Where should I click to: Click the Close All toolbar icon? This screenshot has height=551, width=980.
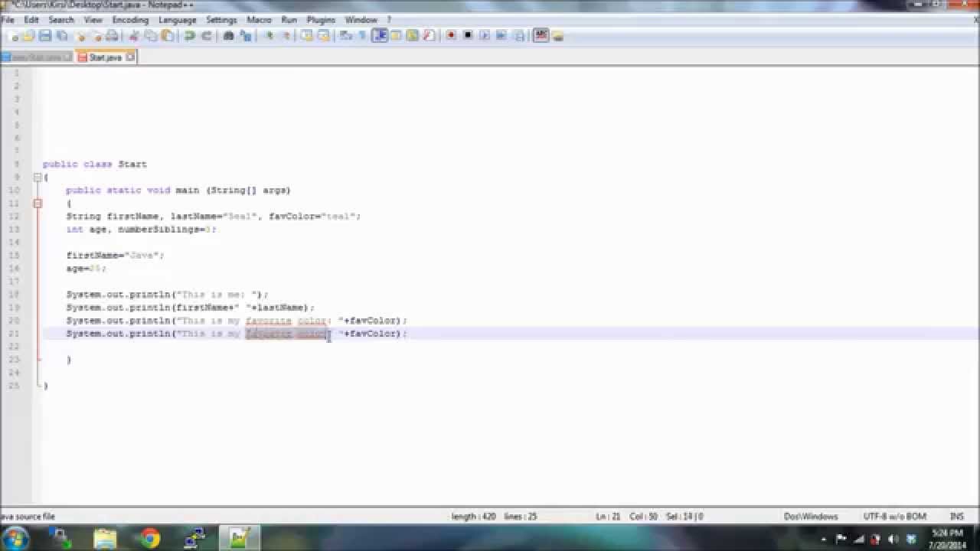(x=96, y=36)
